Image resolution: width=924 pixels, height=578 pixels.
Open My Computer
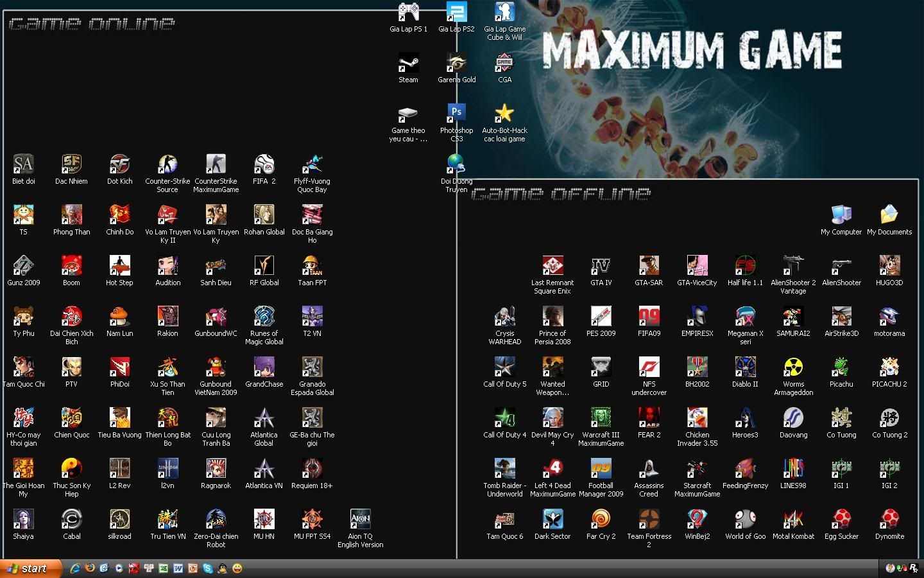click(841, 215)
